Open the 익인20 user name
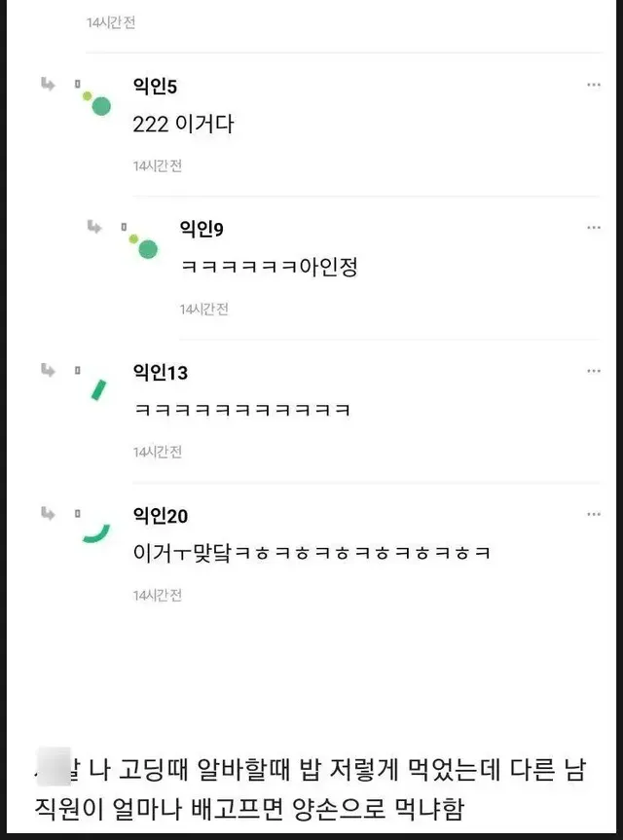 click(160, 515)
